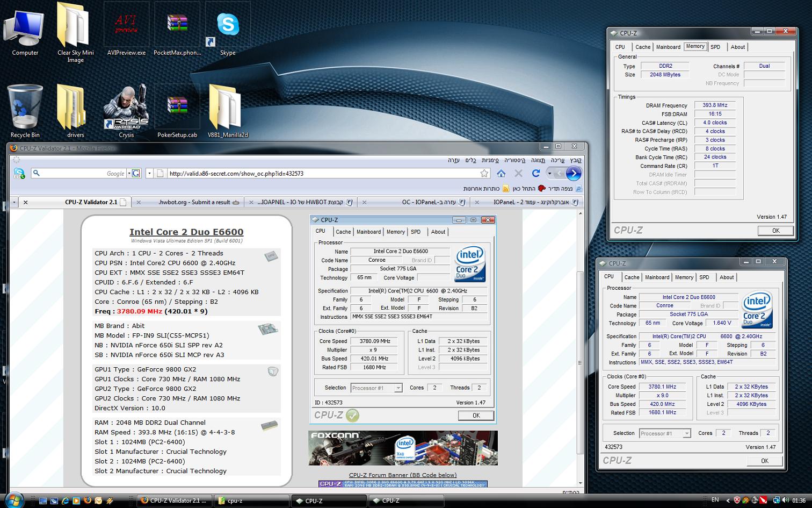Bookmark this page with the star icon

tap(484, 173)
